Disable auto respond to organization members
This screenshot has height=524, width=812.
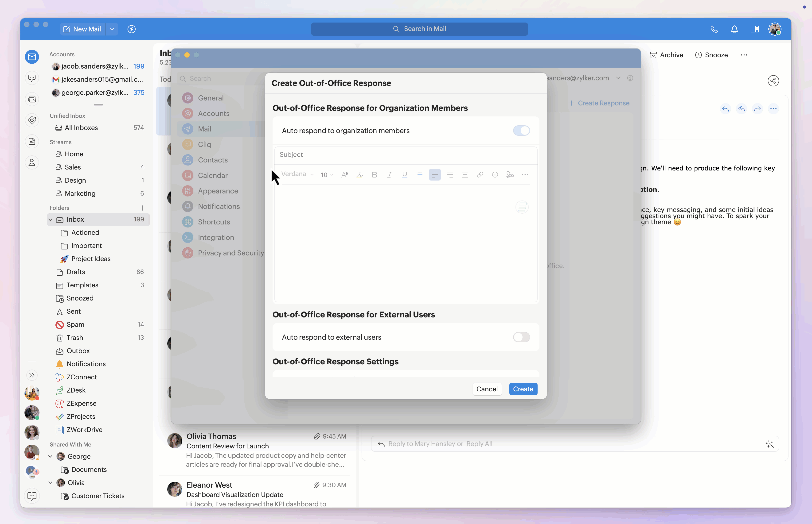(x=521, y=131)
